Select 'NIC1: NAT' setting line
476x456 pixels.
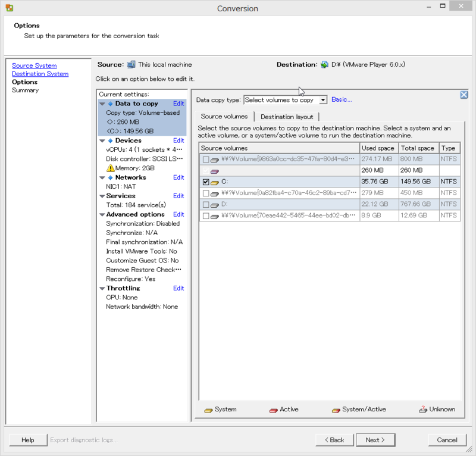121,186
